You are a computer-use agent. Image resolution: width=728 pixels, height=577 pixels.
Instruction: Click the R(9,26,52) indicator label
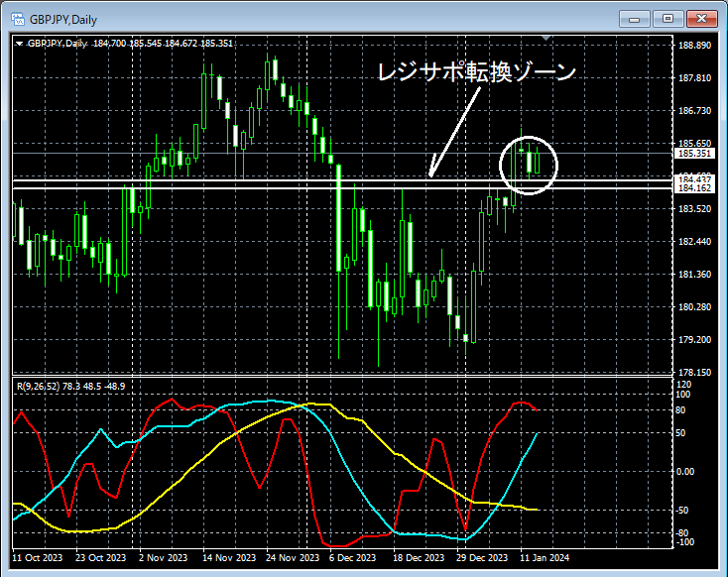point(70,387)
